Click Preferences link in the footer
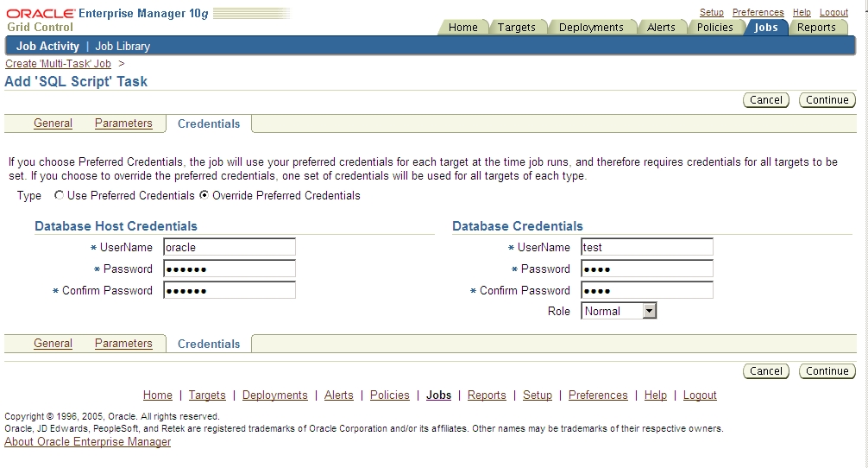 598,395
